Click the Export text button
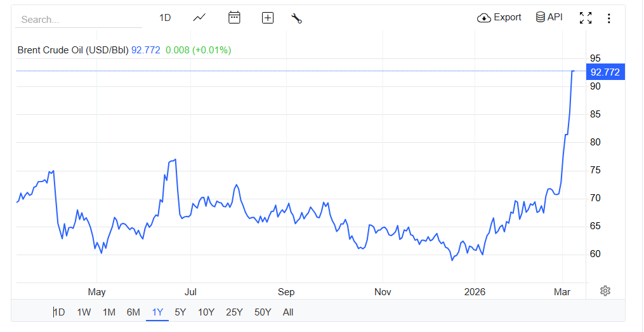The image size is (644, 332). tap(508, 17)
